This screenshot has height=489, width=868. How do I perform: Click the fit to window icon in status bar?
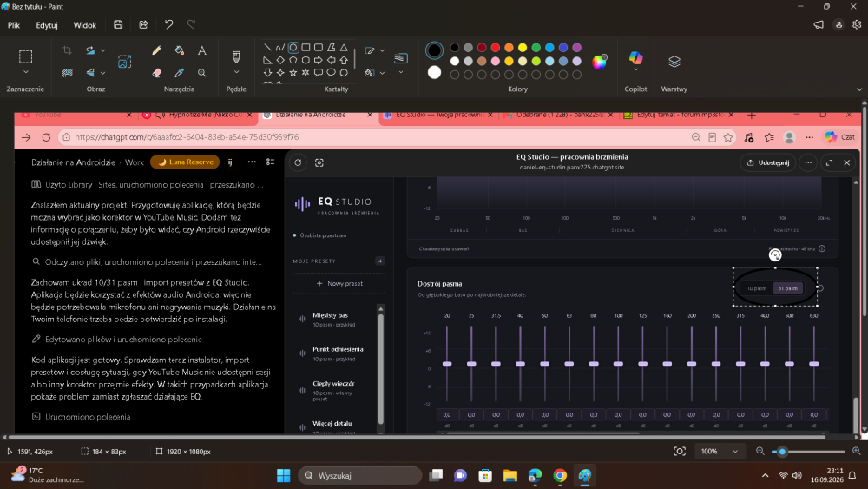click(680, 452)
